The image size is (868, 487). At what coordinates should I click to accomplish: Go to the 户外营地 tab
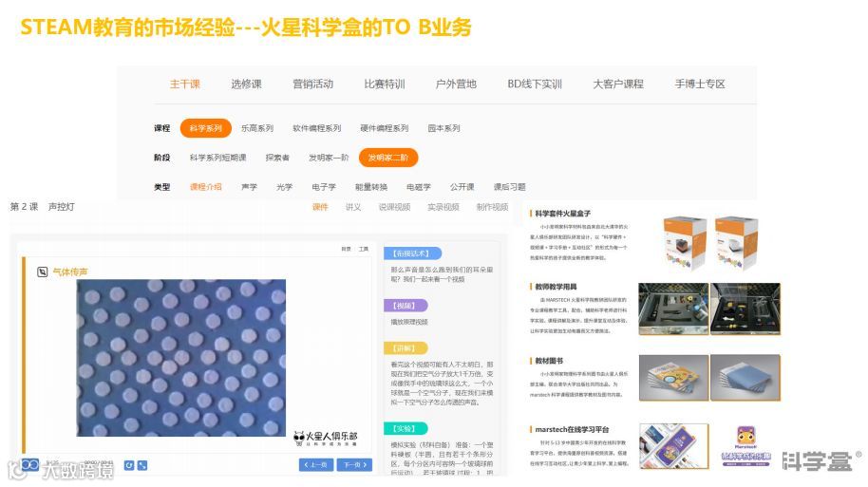pyautogui.click(x=456, y=84)
